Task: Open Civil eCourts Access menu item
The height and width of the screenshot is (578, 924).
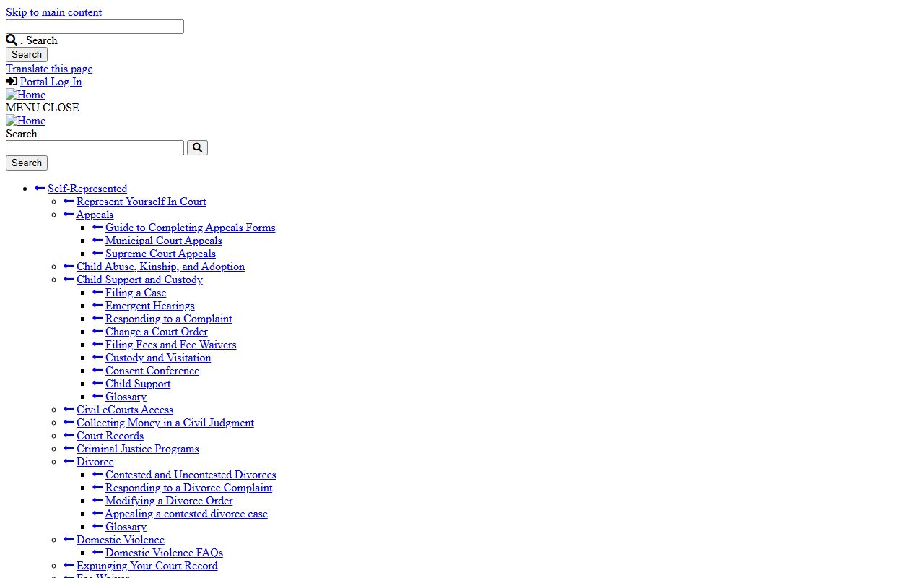Action: click(x=125, y=410)
